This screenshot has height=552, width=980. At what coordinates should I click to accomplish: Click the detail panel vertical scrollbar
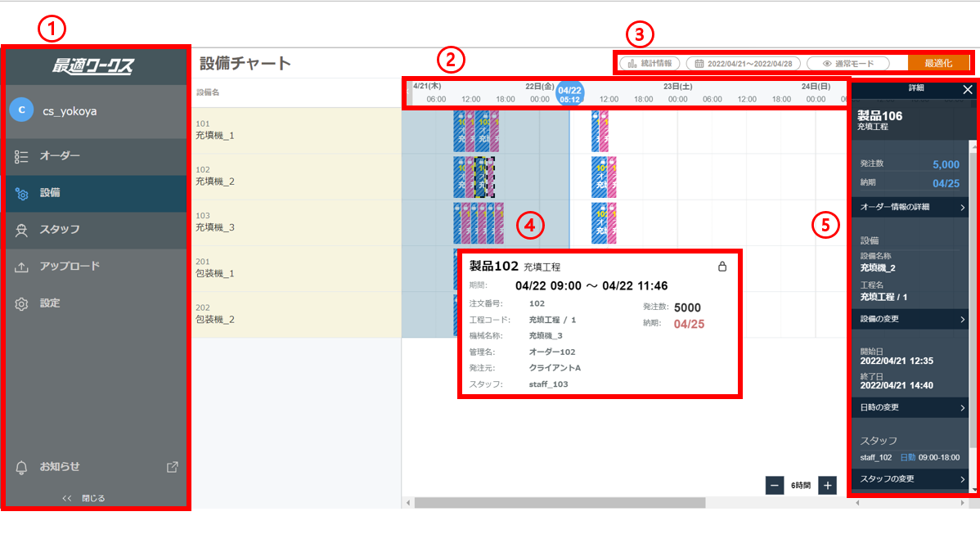pyautogui.click(x=973, y=300)
